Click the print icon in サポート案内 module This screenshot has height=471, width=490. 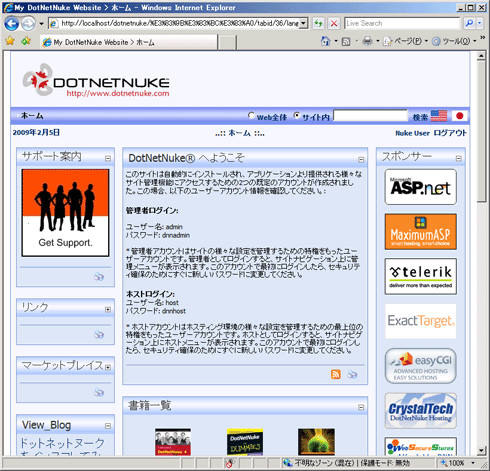99,276
